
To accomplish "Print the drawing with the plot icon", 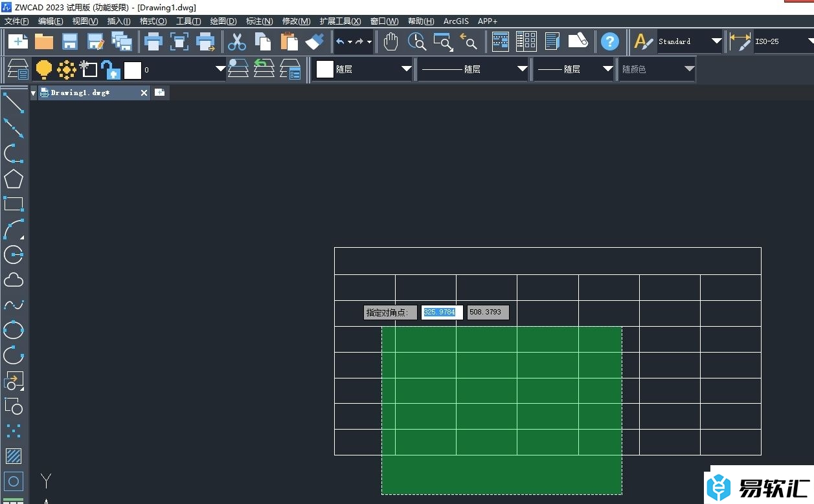I will point(153,42).
